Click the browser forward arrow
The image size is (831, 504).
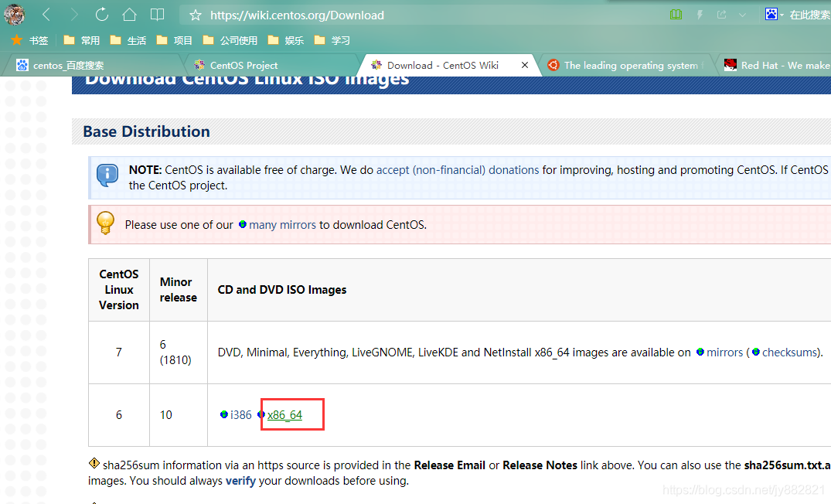[x=74, y=15]
